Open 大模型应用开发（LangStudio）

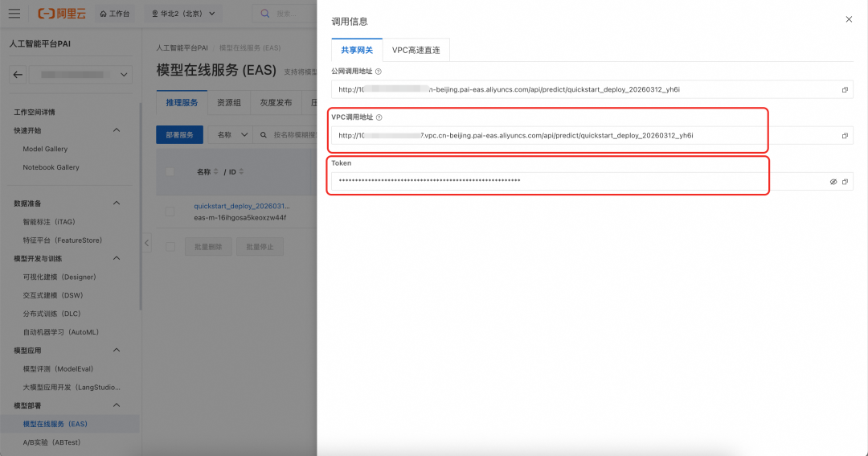[x=72, y=388]
